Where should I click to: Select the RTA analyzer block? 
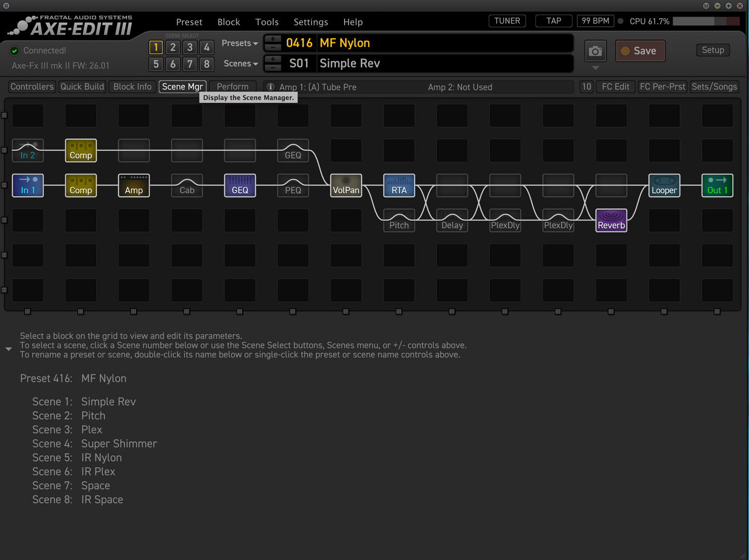[399, 185]
